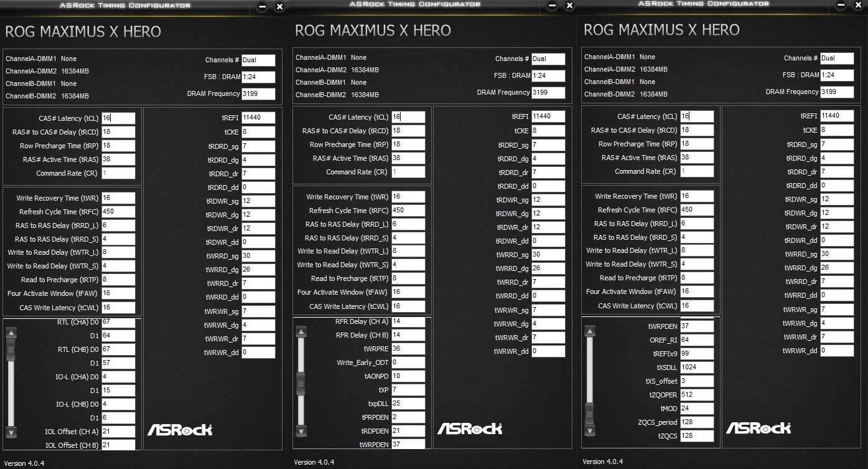Viewport: 868px width, 469px height.
Task: Click Write to Read Delay (tWTR_S), right window
Action: pos(697,264)
